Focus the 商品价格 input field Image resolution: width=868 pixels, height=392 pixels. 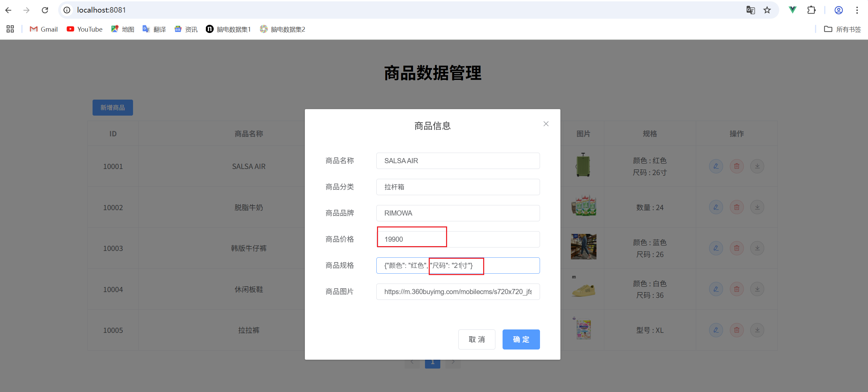click(x=458, y=239)
